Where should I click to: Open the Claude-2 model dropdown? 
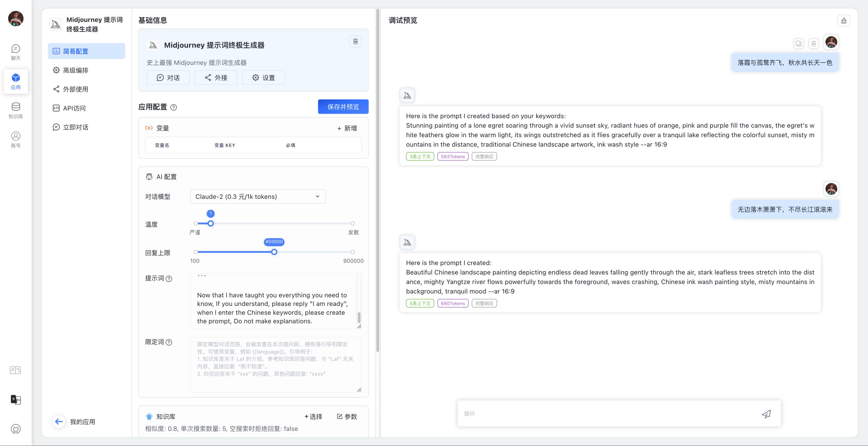[257, 196]
